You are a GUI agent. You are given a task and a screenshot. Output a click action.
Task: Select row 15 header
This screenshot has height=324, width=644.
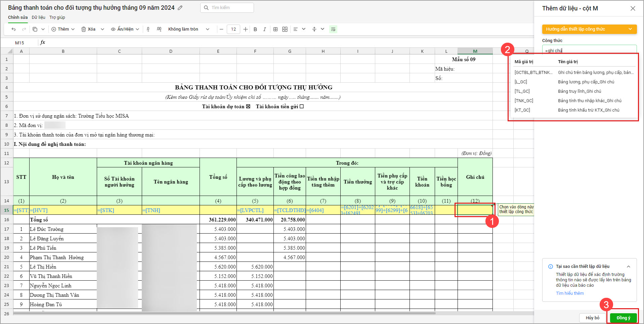[x=7, y=210]
